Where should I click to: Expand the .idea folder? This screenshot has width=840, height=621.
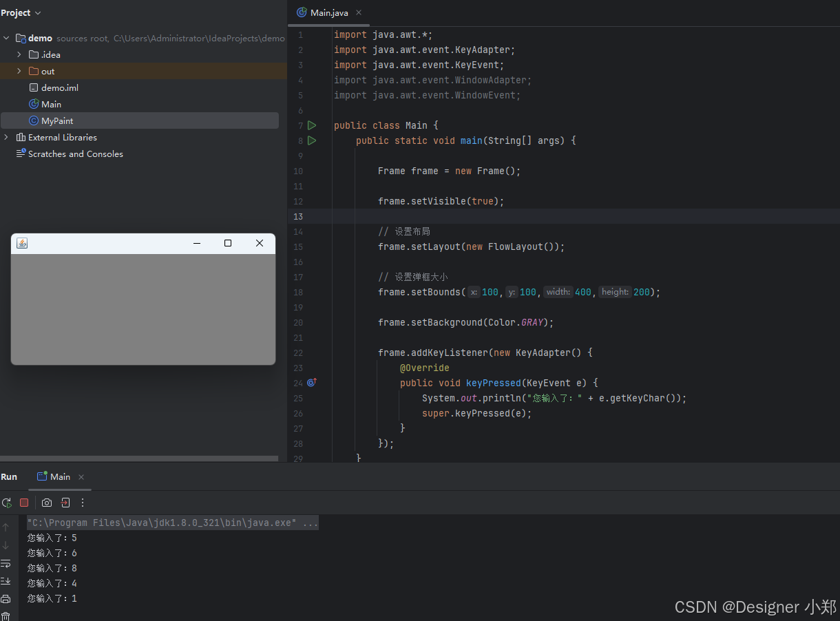click(x=19, y=54)
